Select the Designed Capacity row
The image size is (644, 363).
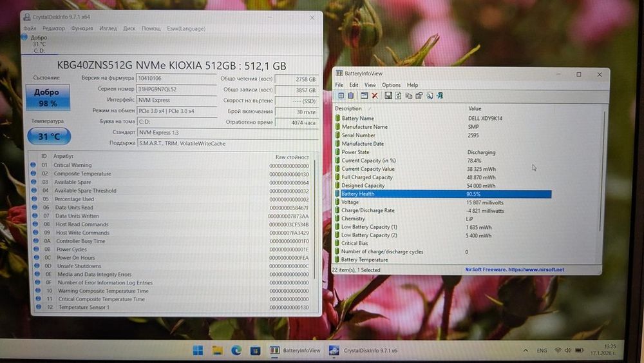[x=443, y=186]
